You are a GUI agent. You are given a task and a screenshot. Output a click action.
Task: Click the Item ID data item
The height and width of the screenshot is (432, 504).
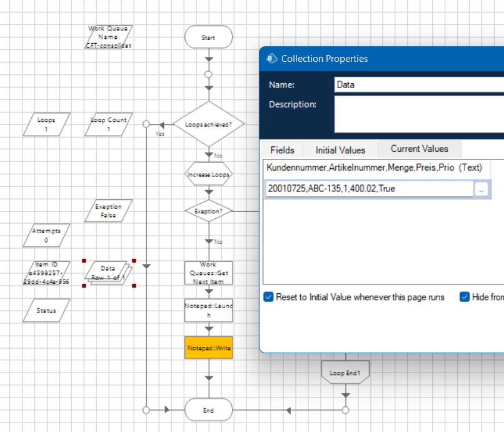(x=46, y=273)
